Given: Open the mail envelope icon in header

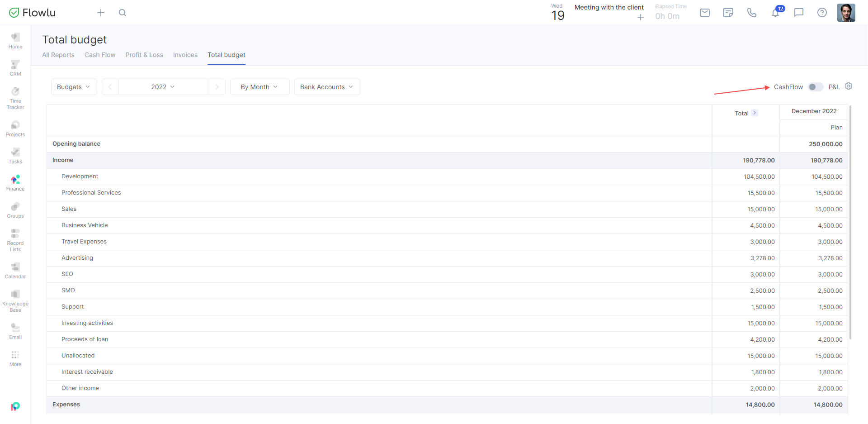Looking at the screenshot, I should 705,13.
